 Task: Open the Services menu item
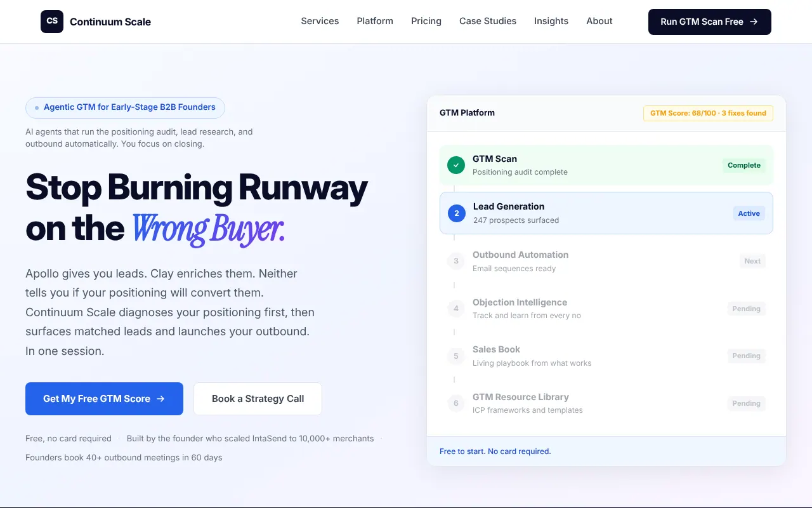[x=320, y=21]
